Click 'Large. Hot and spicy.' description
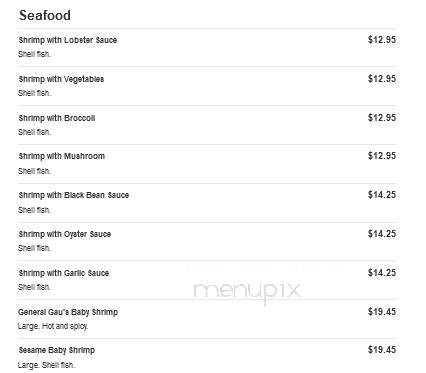The height and width of the screenshot is (373, 426). pyautogui.click(x=53, y=326)
